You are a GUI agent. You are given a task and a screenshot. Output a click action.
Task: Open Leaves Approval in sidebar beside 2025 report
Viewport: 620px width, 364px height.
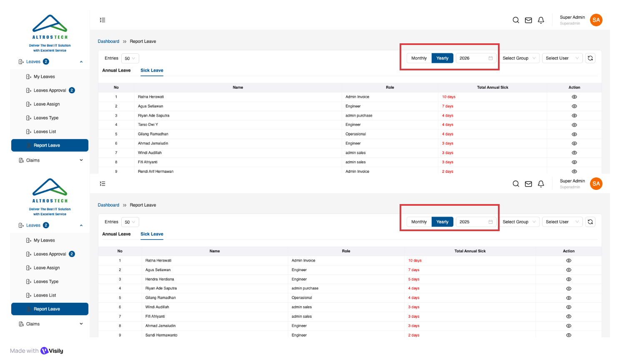(50, 254)
